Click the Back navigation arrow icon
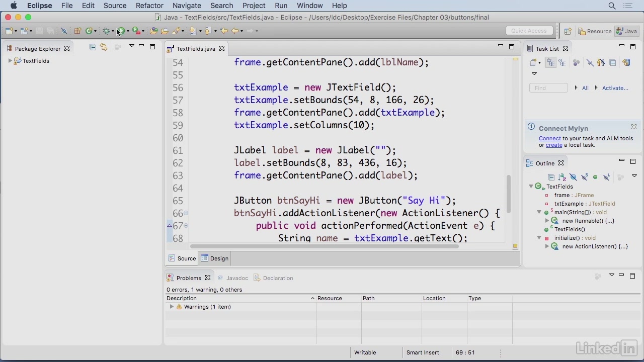 (x=235, y=31)
